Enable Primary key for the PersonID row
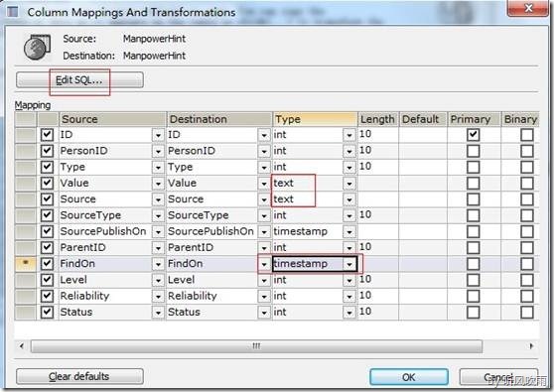554x392 pixels. coord(474,151)
